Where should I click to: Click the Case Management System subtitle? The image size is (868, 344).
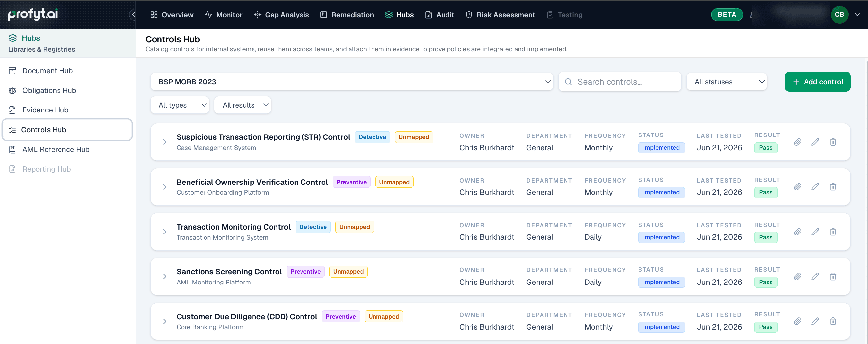[216, 148]
